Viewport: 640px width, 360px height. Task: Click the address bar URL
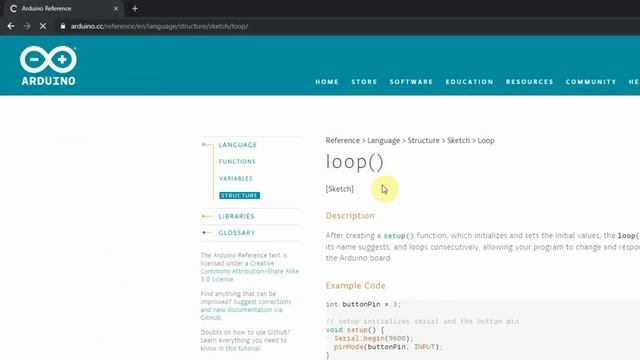point(159,26)
